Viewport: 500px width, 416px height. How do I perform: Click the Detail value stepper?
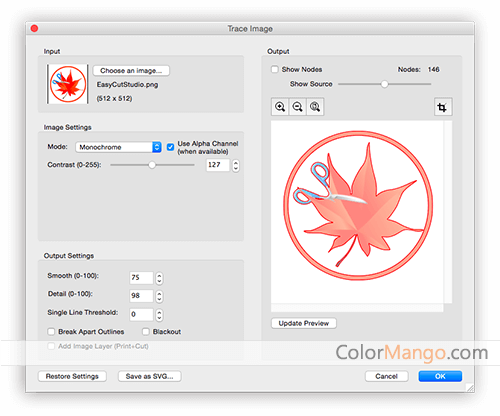159,296
